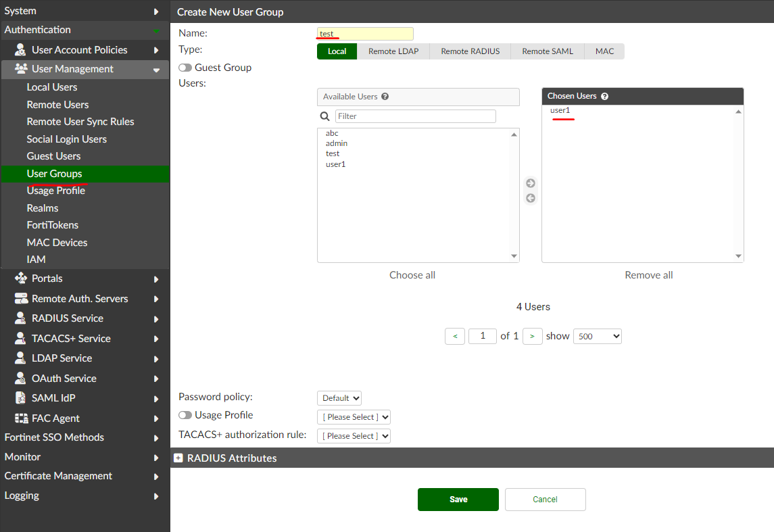Save the new user group
Image resolution: width=774 pixels, height=532 pixels.
point(458,500)
